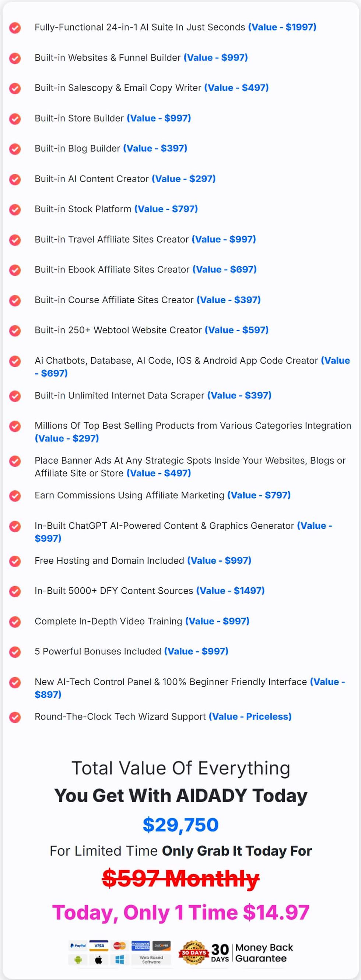The height and width of the screenshot is (980, 361).
Task: Click the crossed-out $597 Monthly price
Action: click(180, 878)
